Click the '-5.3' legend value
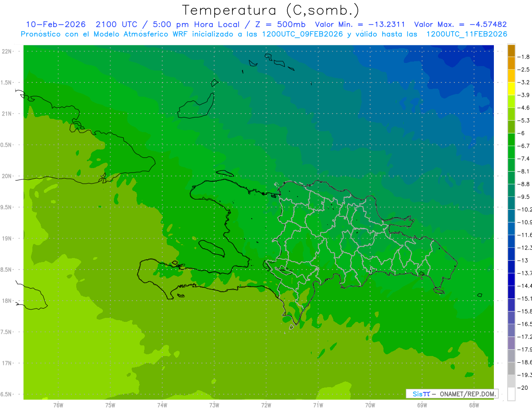This screenshot has width=532, height=411. (x=524, y=121)
